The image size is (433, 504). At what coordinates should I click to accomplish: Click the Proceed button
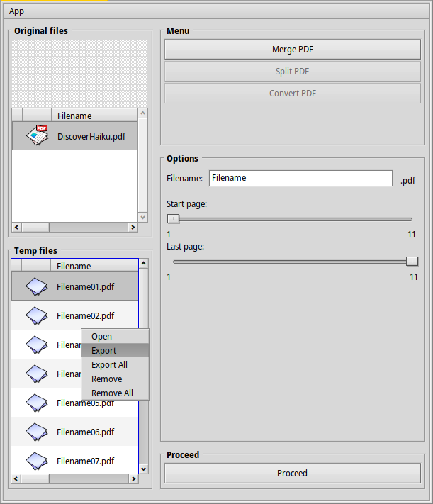(x=292, y=474)
